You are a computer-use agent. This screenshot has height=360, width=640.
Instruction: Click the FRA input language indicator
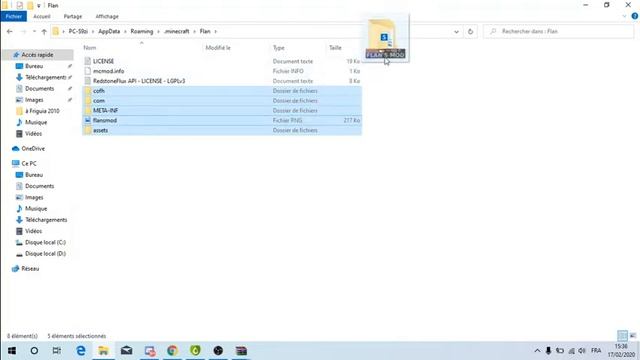(x=596, y=351)
